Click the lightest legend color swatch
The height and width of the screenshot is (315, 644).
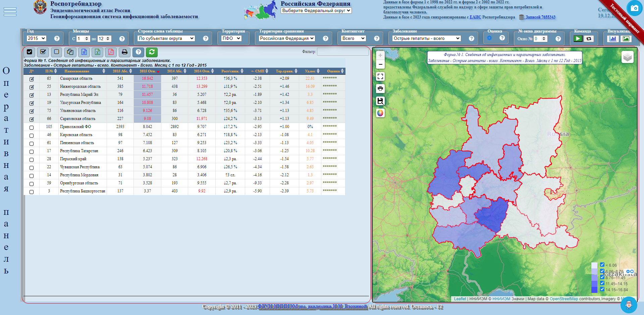[x=594, y=265]
